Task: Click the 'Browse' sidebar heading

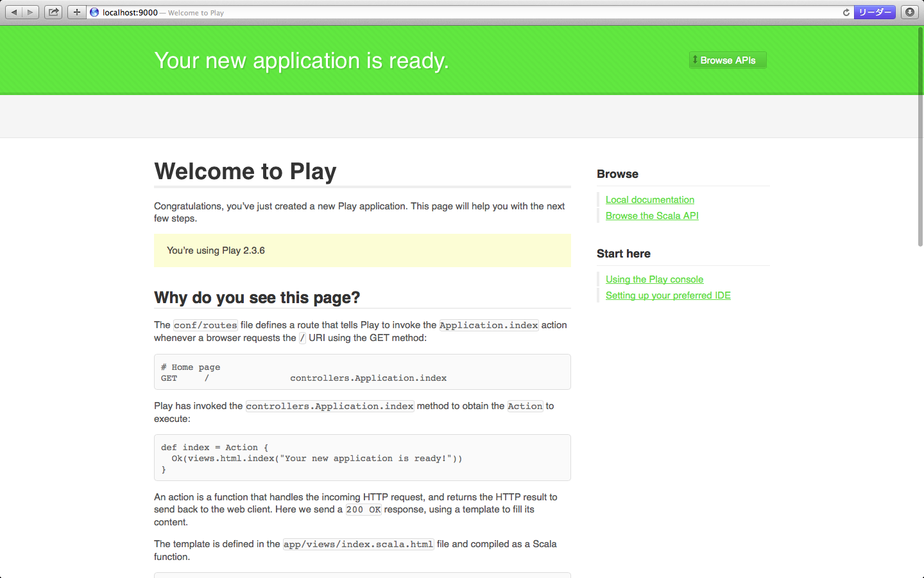Action: pos(617,174)
